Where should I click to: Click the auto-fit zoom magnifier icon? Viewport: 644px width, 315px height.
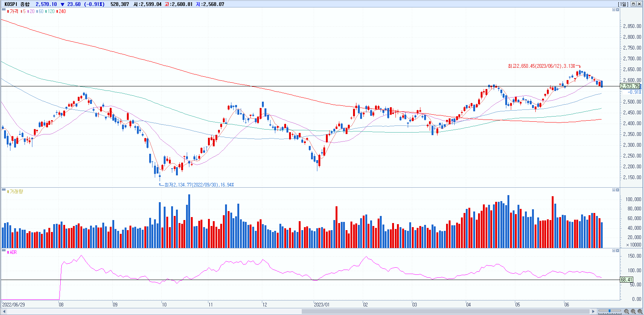(640, 311)
